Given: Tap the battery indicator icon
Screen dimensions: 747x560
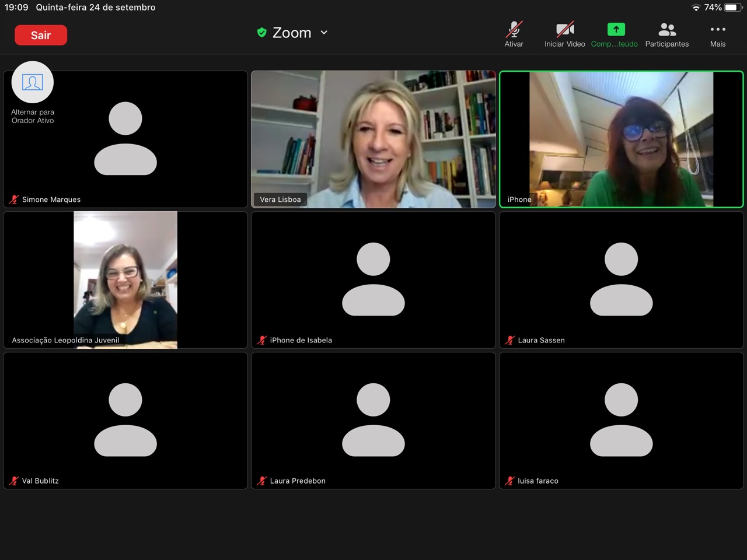Looking at the screenshot, I should tap(733, 8).
